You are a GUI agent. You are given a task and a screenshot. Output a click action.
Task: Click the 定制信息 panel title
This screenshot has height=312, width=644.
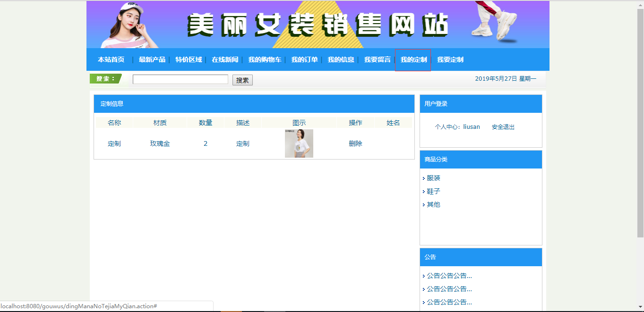[112, 104]
